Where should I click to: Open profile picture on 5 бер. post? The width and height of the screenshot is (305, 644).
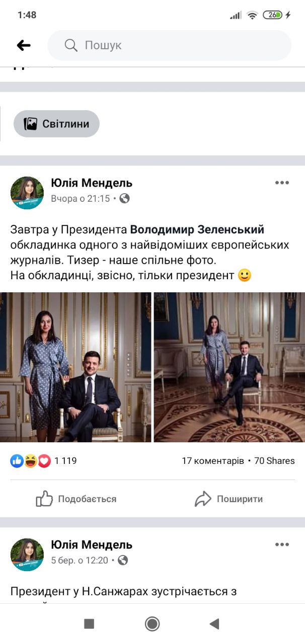[x=27, y=554]
